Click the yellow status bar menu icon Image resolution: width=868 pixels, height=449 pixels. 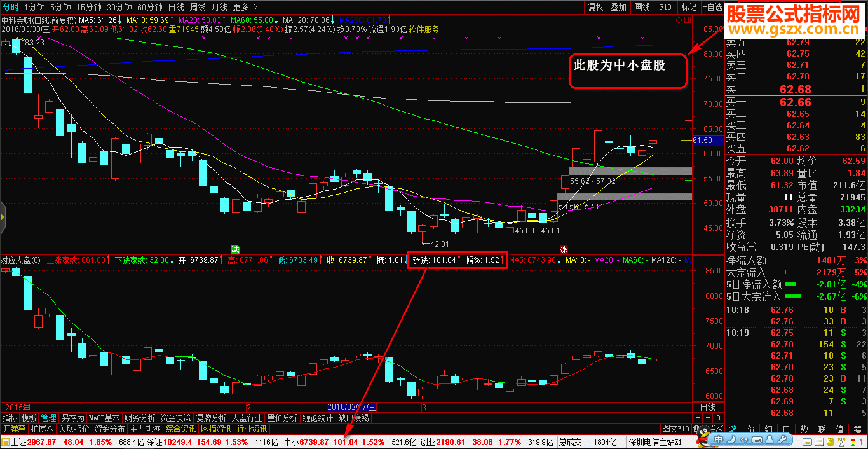(5, 441)
